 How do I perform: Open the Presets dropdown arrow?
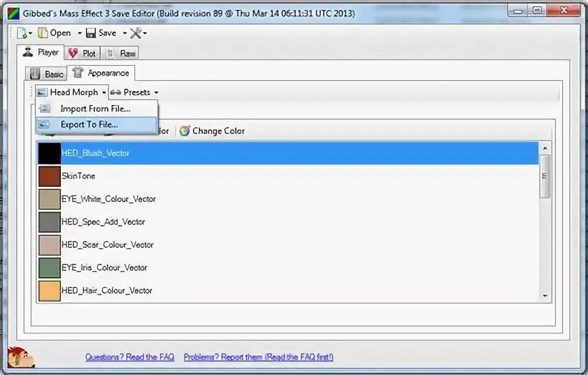click(x=156, y=93)
